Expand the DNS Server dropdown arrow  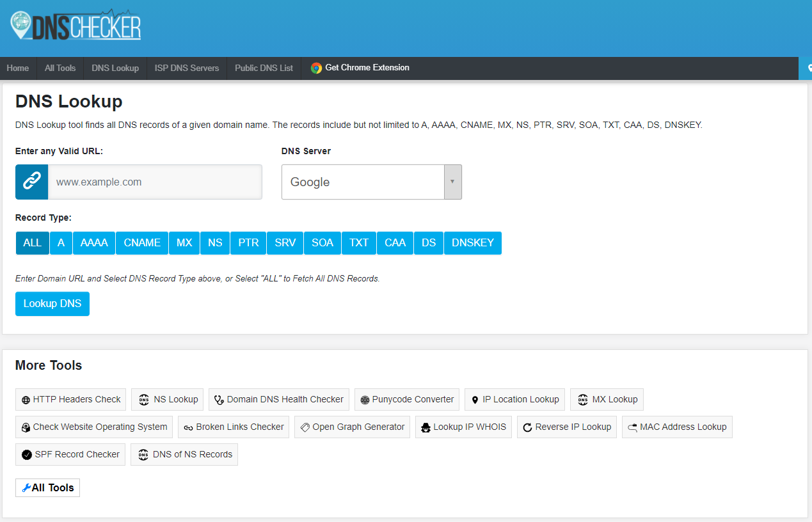click(x=452, y=182)
